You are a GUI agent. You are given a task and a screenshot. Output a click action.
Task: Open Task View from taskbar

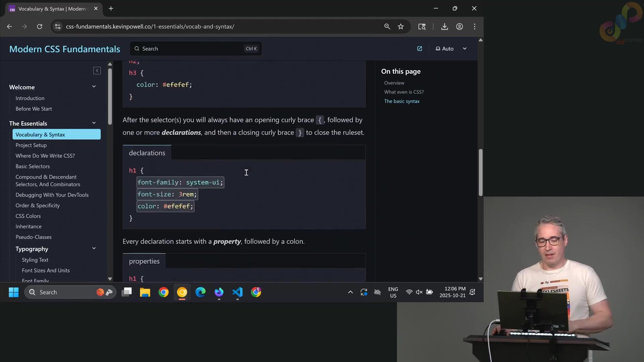coord(127,292)
